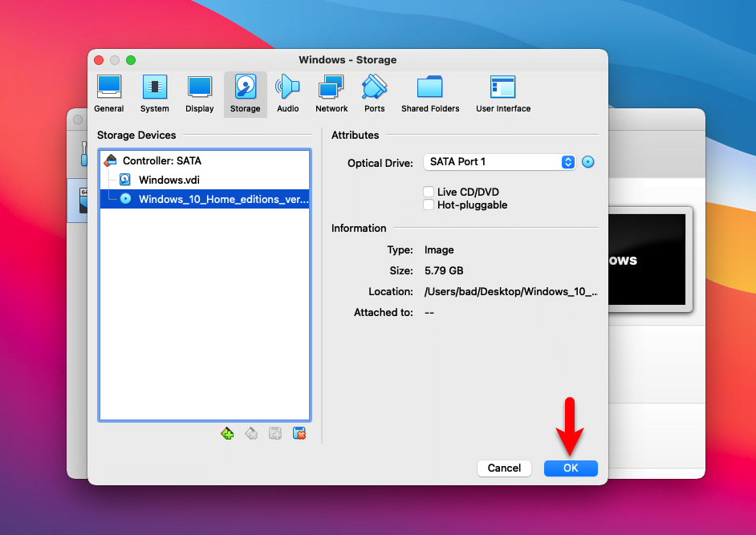Select the Controller: SATA tree item
The height and width of the screenshot is (535, 756).
(205, 160)
